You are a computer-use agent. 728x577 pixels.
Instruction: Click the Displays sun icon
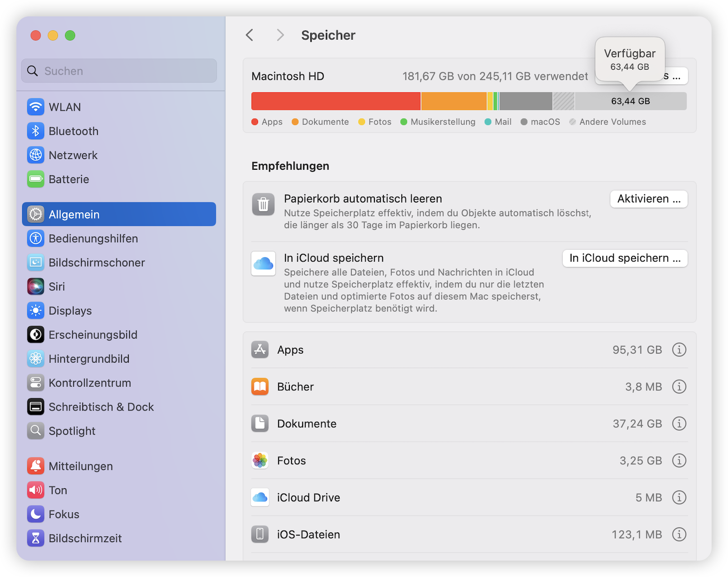35,311
